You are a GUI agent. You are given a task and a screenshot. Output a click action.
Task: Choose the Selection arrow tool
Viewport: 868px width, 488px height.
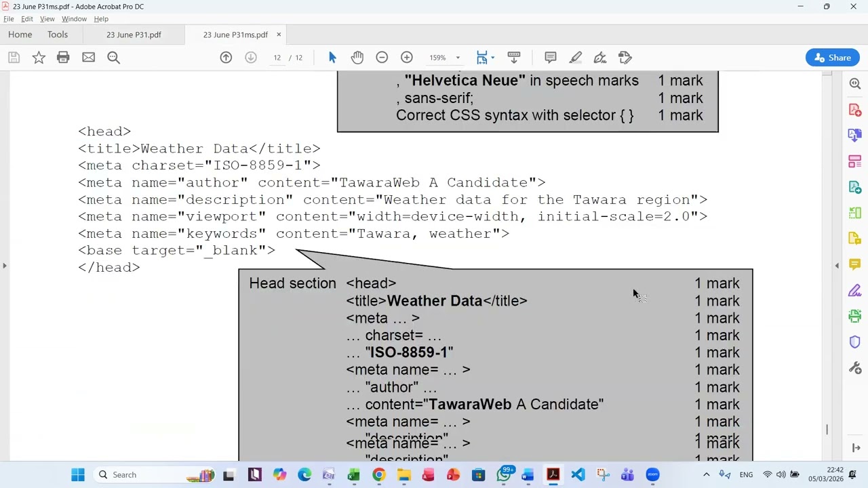332,58
